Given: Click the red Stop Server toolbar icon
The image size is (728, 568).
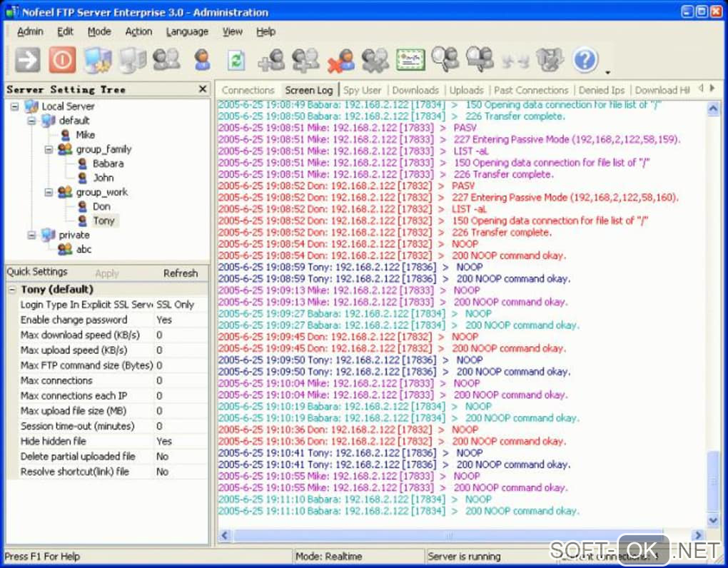Looking at the screenshot, I should pyautogui.click(x=63, y=60).
